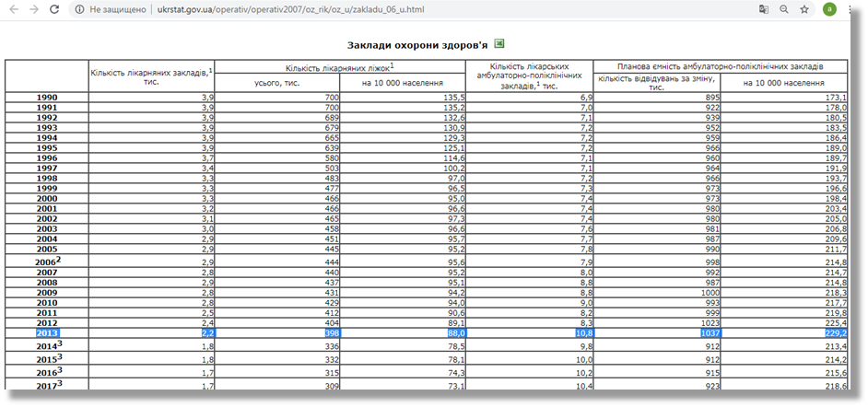The image size is (868, 407).
Task: Click the browser Forward arrow
Action: pos(33,9)
